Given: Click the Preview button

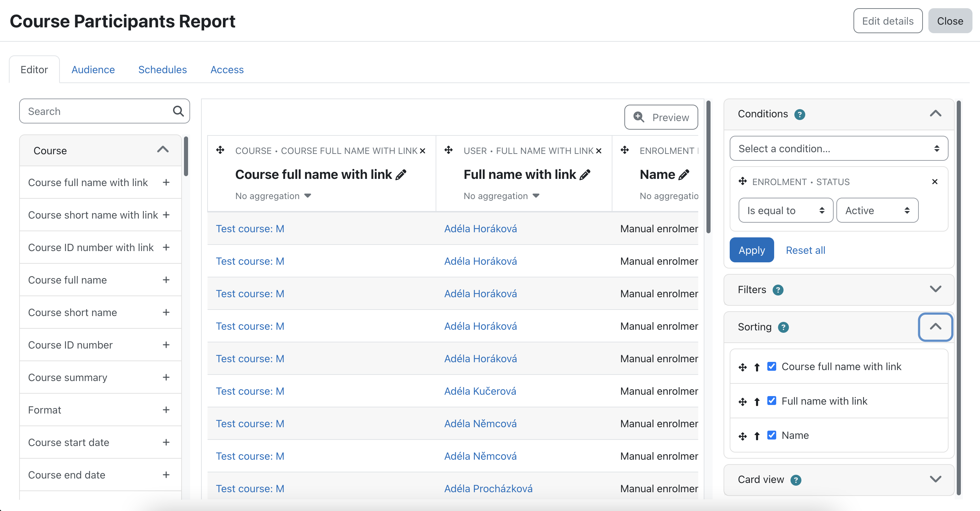Looking at the screenshot, I should (661, 117).
